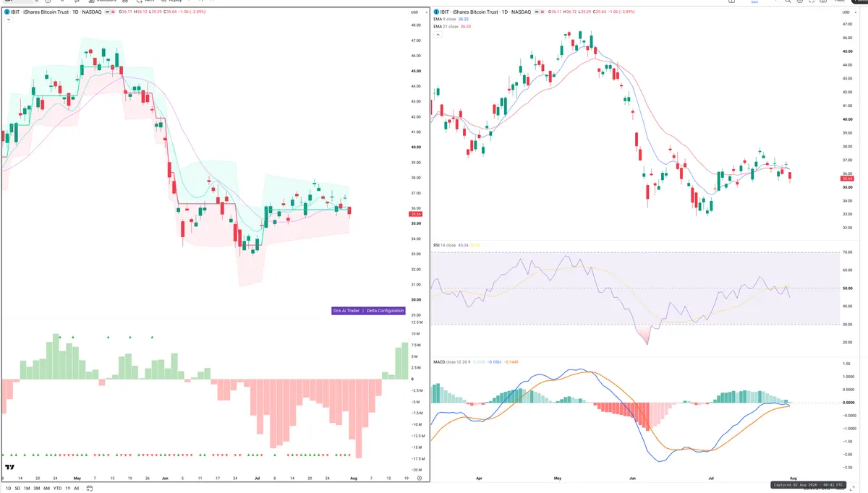Click the Ocs Ai Trader button
868x493 pixels.
346,311
